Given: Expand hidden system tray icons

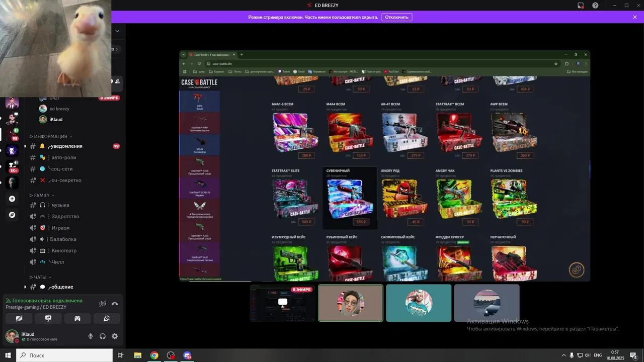Looking at the screenshot, I should pos(563,355).
